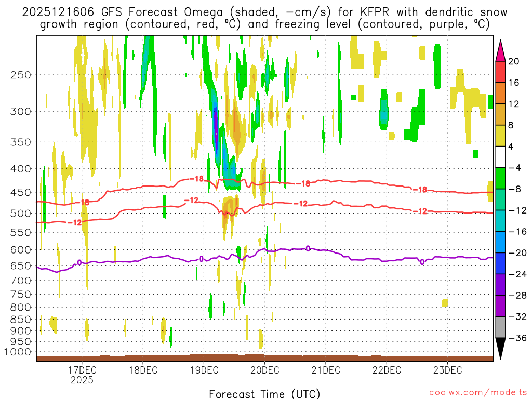Click the leftmost red -18 contour label
532x399 pixels.
[84, 202]
